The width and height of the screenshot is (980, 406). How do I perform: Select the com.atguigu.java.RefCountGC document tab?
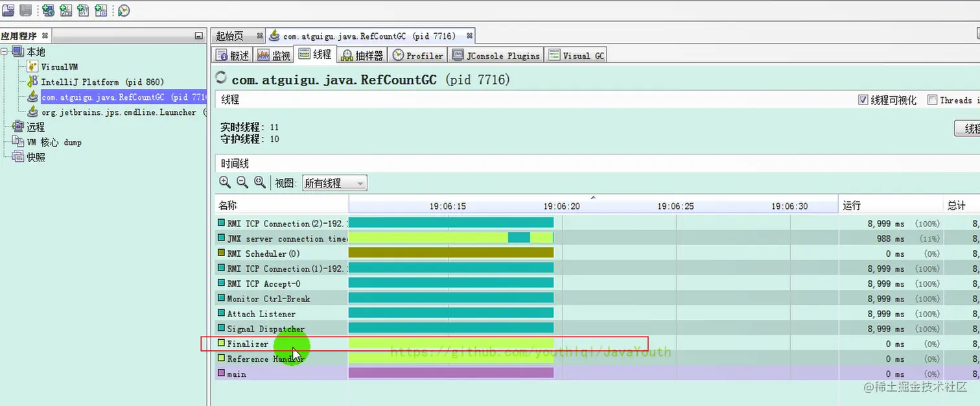point(370,36)
